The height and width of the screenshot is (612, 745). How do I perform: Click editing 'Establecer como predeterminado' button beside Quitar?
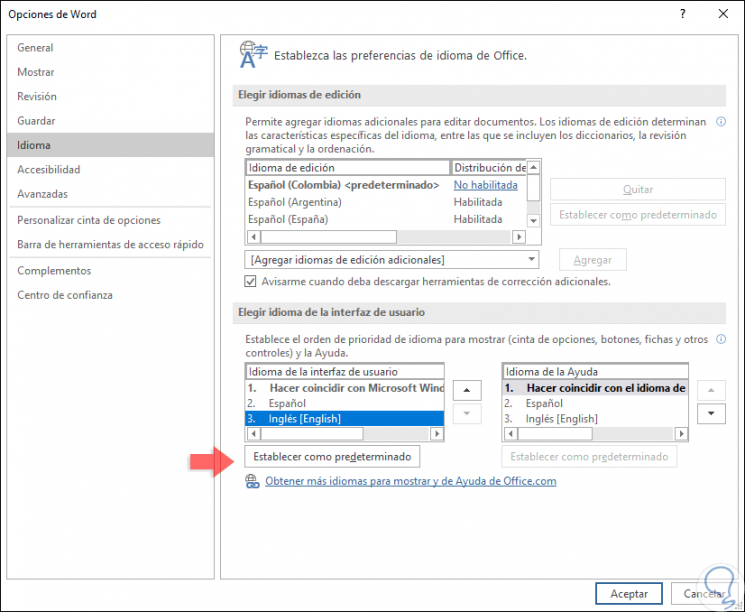tap(638, 215)
